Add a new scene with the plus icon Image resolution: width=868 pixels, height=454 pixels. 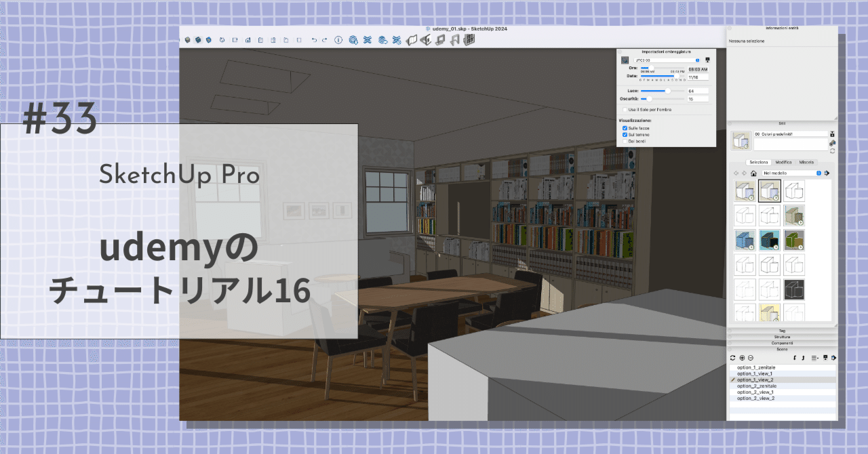click(742, 358)
